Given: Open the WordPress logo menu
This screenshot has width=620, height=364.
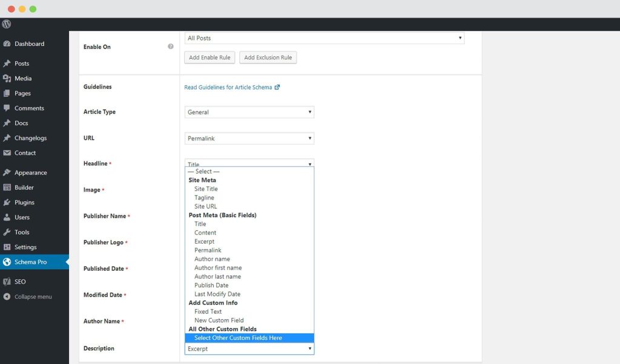Looking at the screenshot, I should coord(6,24).
